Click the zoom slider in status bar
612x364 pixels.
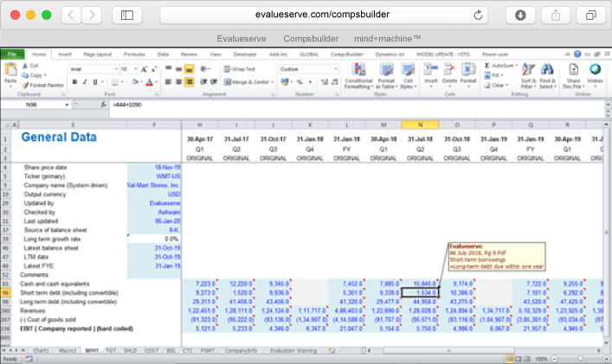coord(580,359)
